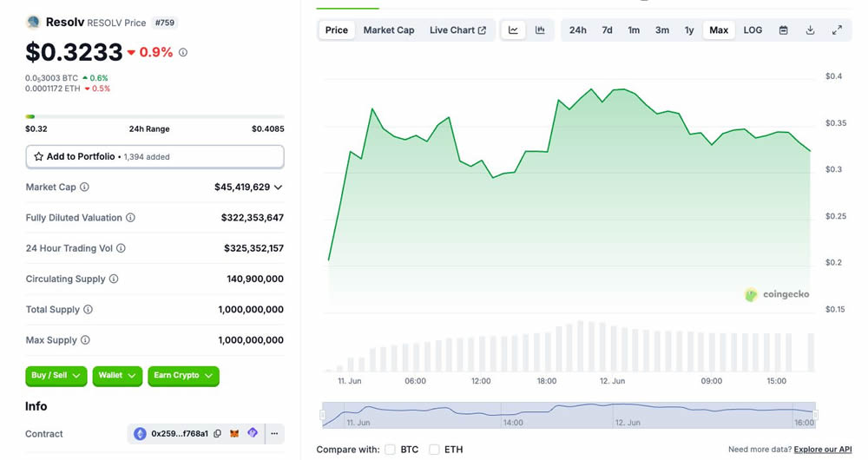This screenshot has width=868, height=460.
Task: Click the download chart data icon
Action: [810, 30]
